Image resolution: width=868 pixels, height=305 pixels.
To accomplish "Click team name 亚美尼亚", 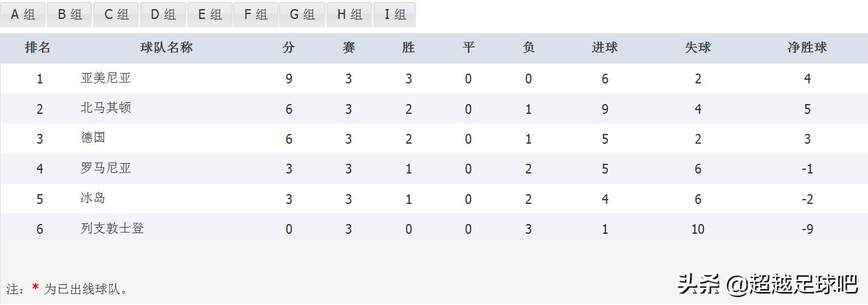I will (106, 78).
